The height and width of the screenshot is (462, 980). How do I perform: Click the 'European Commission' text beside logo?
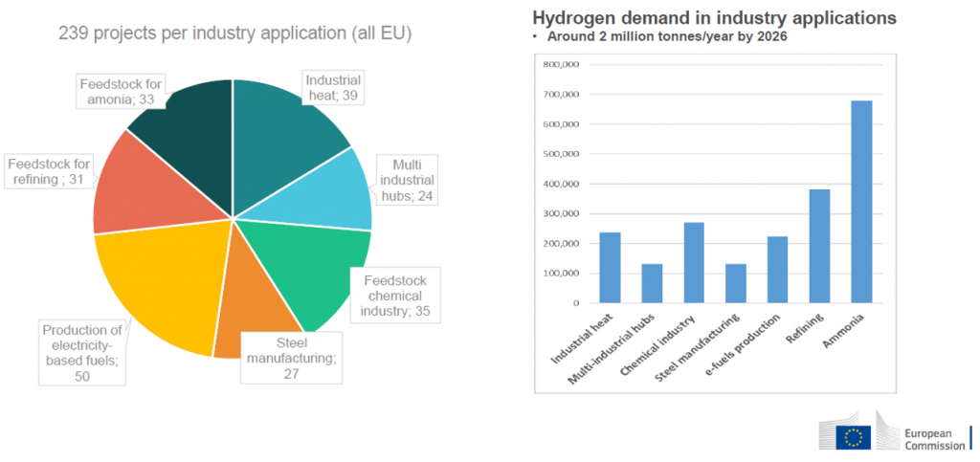pos(934,437)
